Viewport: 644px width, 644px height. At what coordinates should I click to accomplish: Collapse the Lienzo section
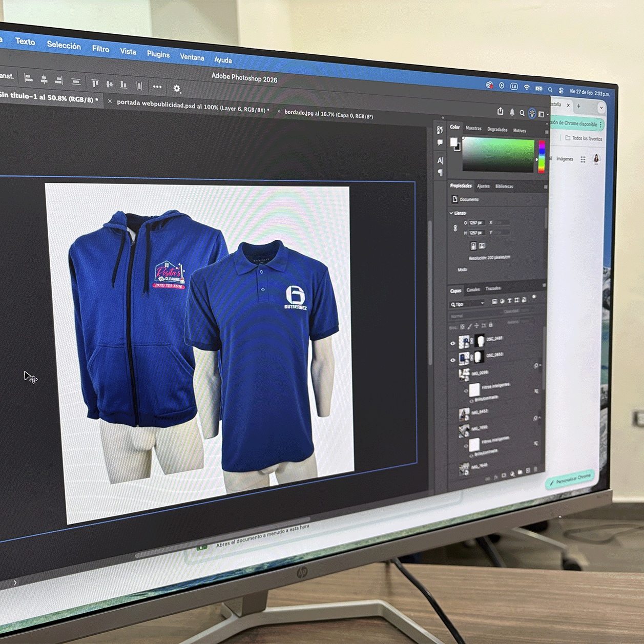pyautogui.click(x=451, y=213)
